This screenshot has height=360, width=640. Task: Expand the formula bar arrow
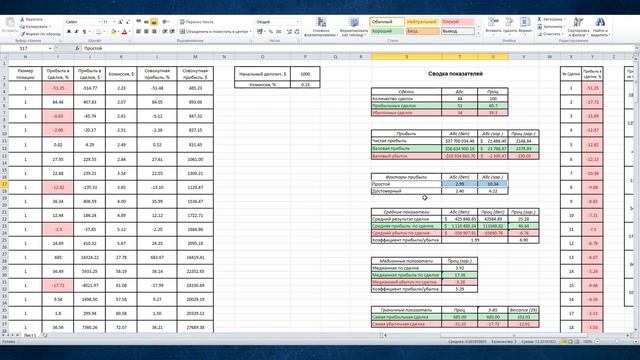[x=636, y=48]
